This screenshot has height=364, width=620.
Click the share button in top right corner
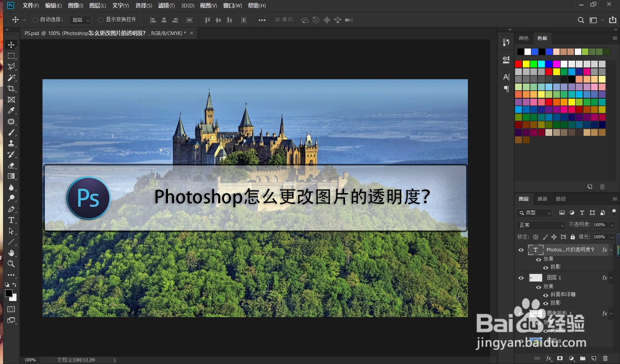click(x=613, y=20)
